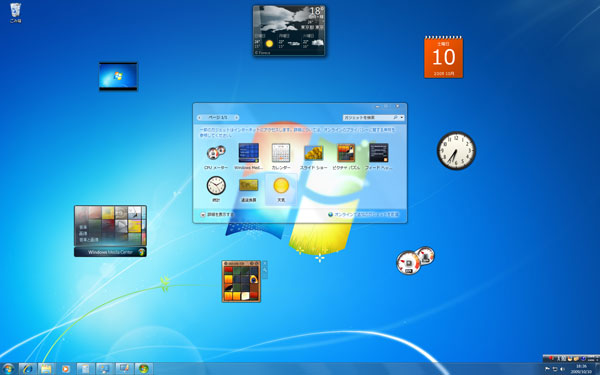Viewport: 600px width, 375px height.
Task: Click the Action Center flag tray icon
Action: click(x=547, y=369)
